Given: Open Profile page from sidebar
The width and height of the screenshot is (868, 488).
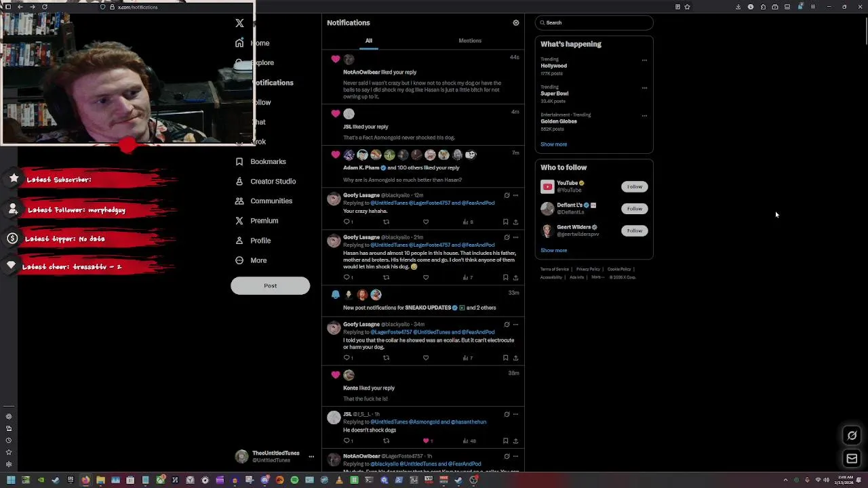Looking at the screenshot, I should tap(253, 241).
